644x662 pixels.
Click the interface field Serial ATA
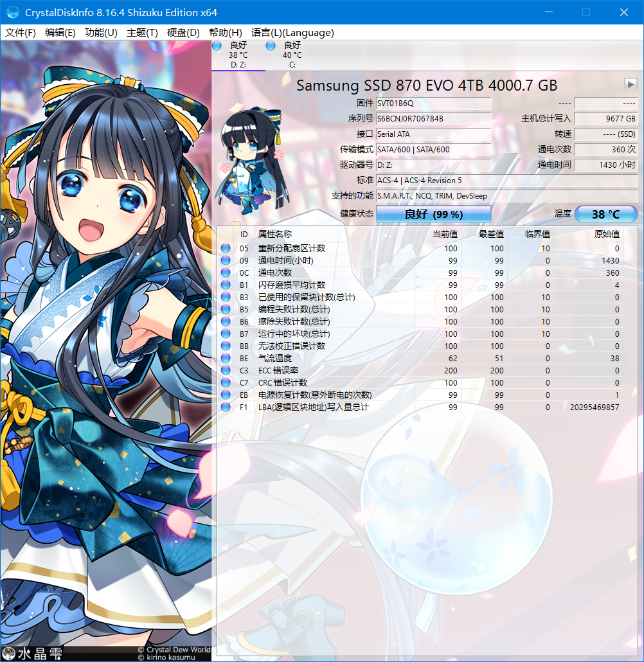coord(434,134)
